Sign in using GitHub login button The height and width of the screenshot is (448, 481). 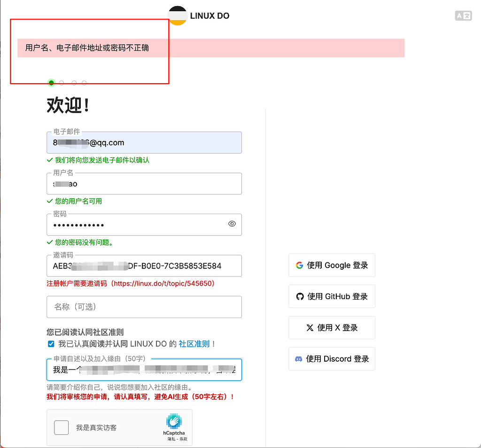[x=332, y=296]
